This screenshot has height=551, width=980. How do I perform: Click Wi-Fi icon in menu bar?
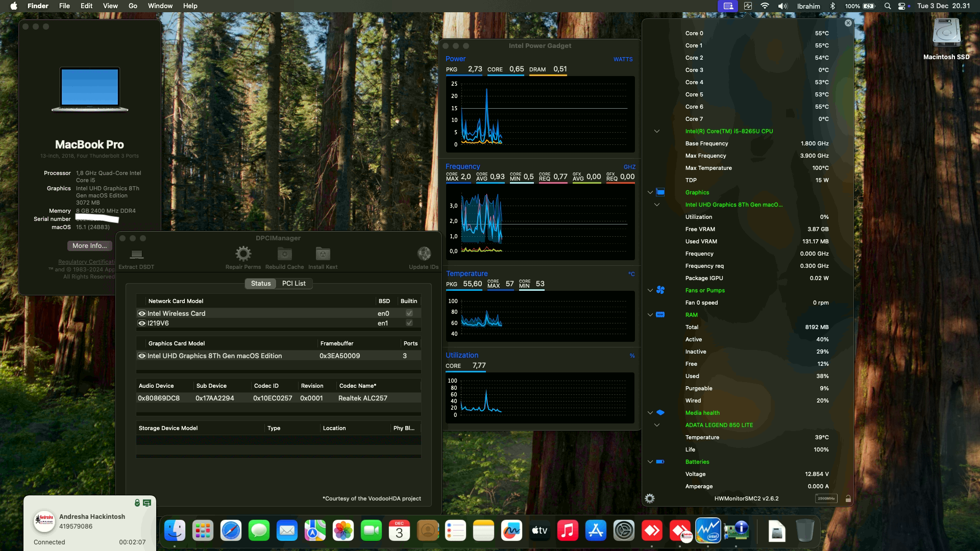(x=764, y=6)
